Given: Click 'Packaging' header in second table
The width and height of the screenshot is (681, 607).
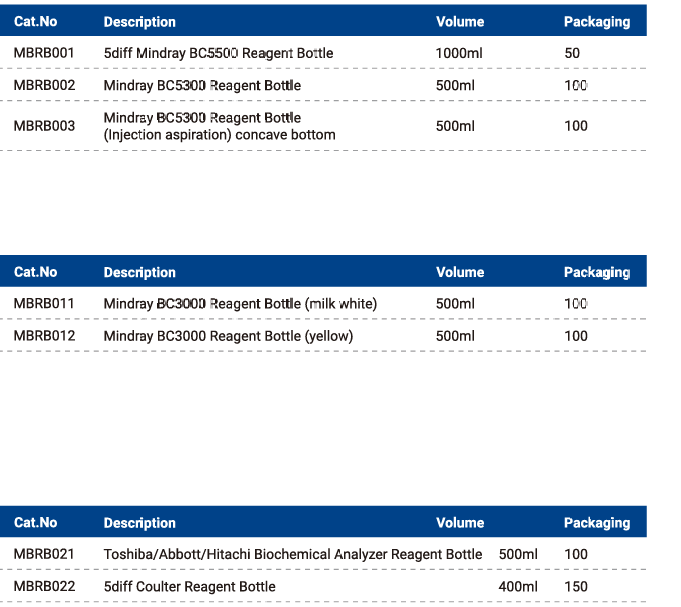Looking at the screenshot, I should (x=597, y=272).
